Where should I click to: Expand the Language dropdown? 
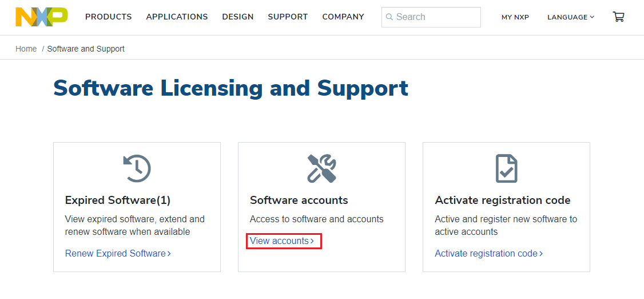(x=570, y=17)
